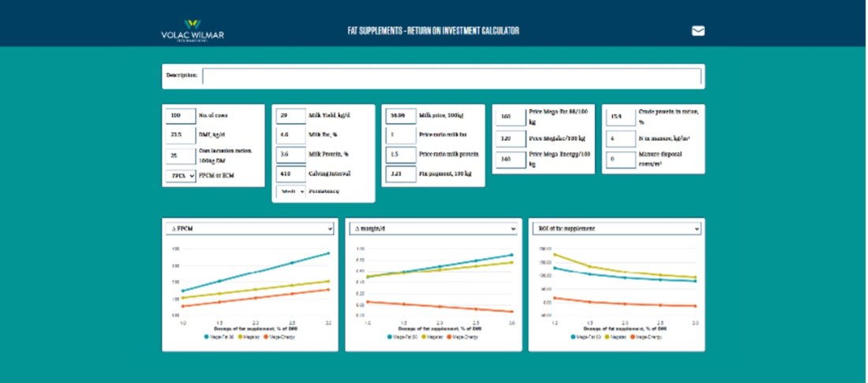
Task: Toggle Mega-Fat 88 legend in ROI chart
Action: click(587, 337)
